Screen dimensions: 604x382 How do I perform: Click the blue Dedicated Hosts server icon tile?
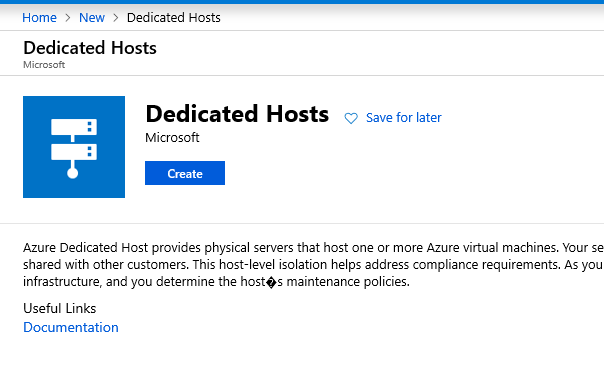[x=74, y=147]
